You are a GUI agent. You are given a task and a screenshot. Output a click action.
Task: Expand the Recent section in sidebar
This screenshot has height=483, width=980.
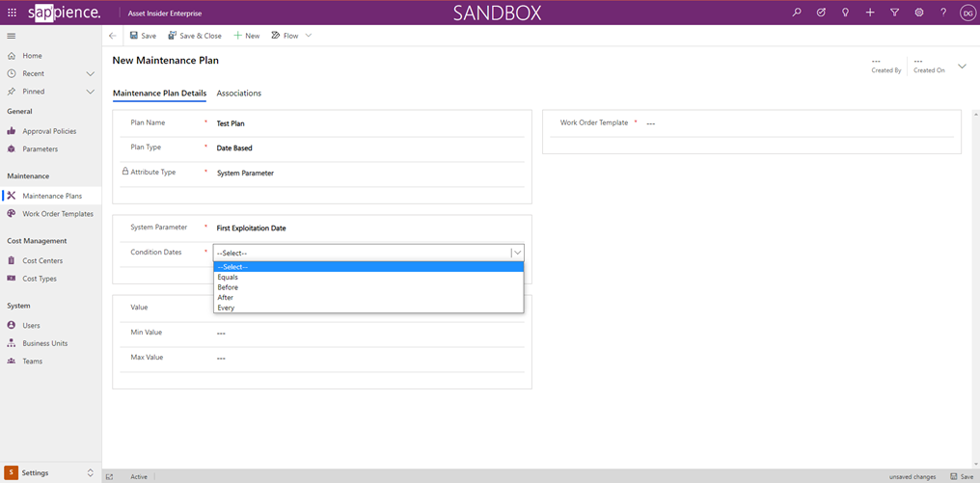coord(91,73)
